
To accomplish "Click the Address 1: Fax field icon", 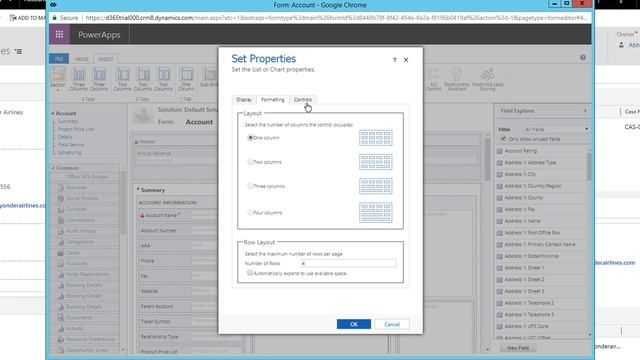I will tap(500, 209).
